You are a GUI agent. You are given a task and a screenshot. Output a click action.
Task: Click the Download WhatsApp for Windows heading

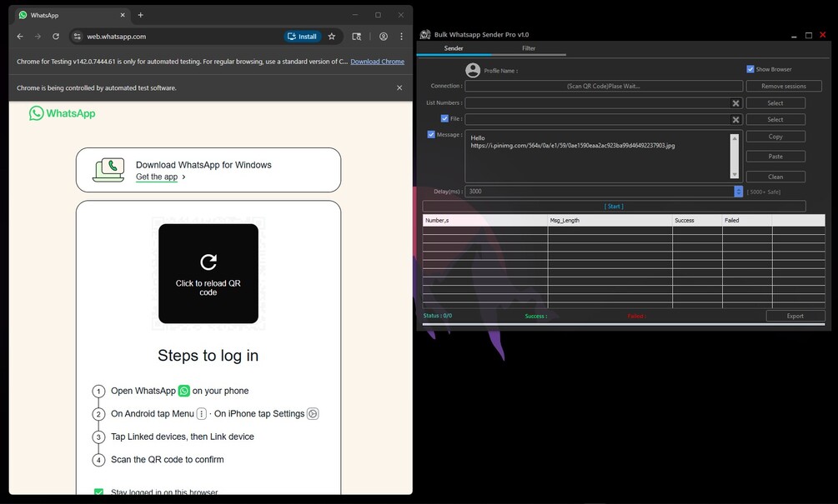coord(203,165)
